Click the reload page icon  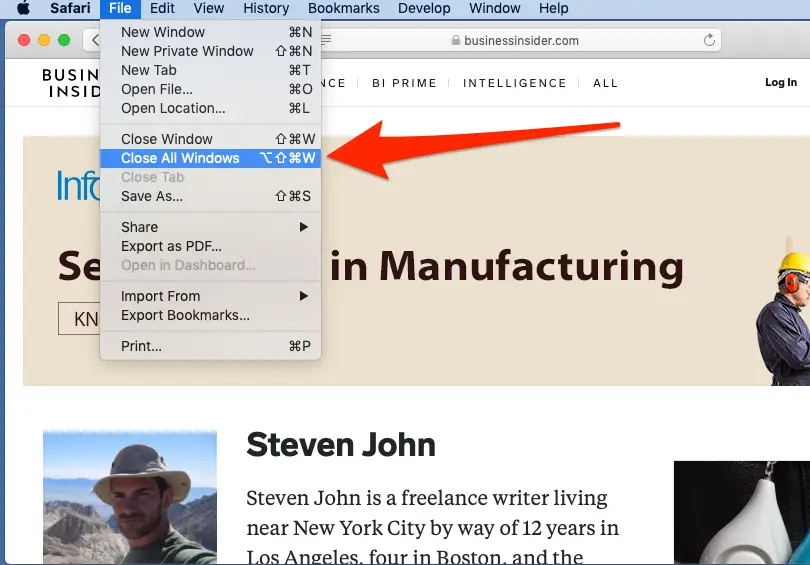point(709,40)
